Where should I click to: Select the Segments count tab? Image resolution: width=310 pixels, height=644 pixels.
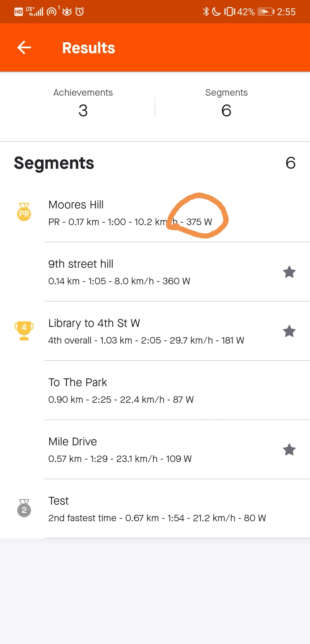pos(226,103)
